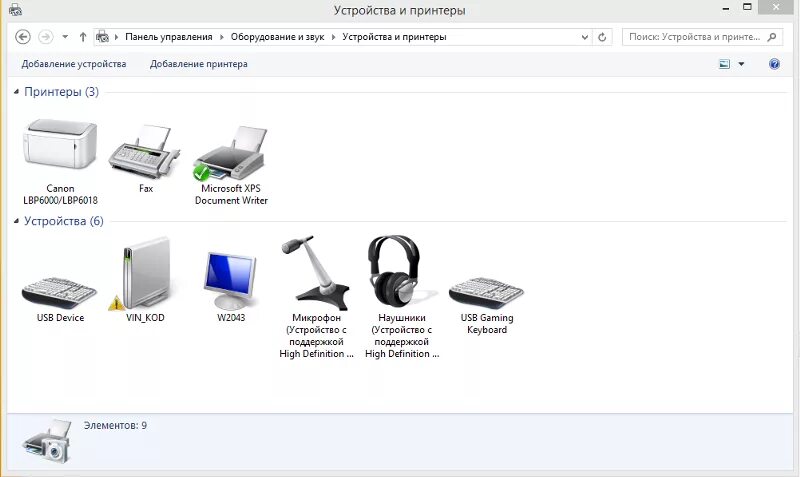The height and width of the screenshot is (477, 800).
Task: Click Добавление принтера command
Action: (198, 64)
